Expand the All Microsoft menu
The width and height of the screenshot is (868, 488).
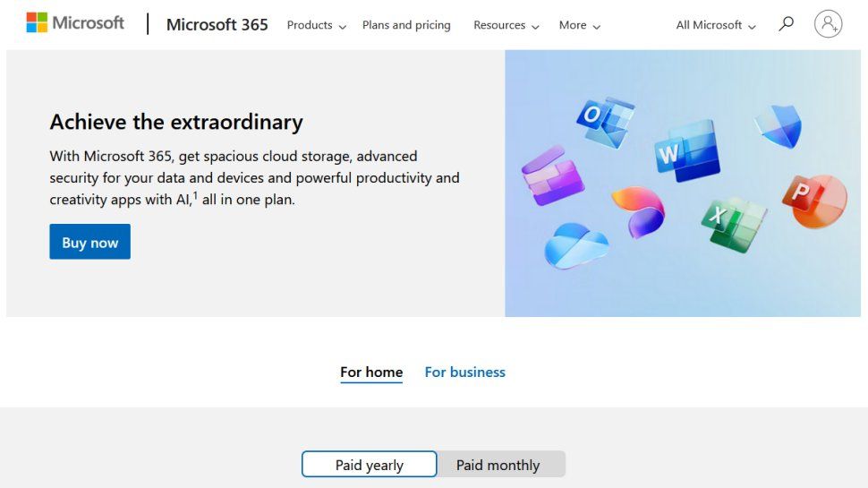coord(715,25)
